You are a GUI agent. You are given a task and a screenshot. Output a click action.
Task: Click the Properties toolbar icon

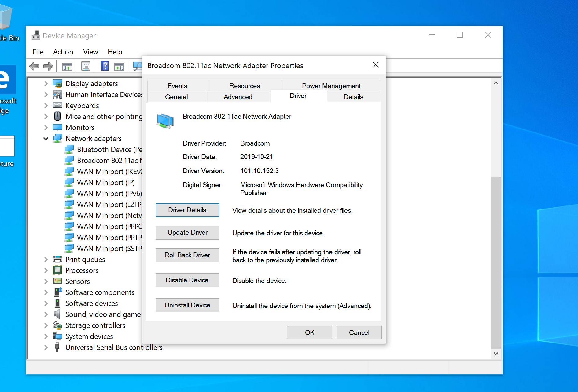86,66
